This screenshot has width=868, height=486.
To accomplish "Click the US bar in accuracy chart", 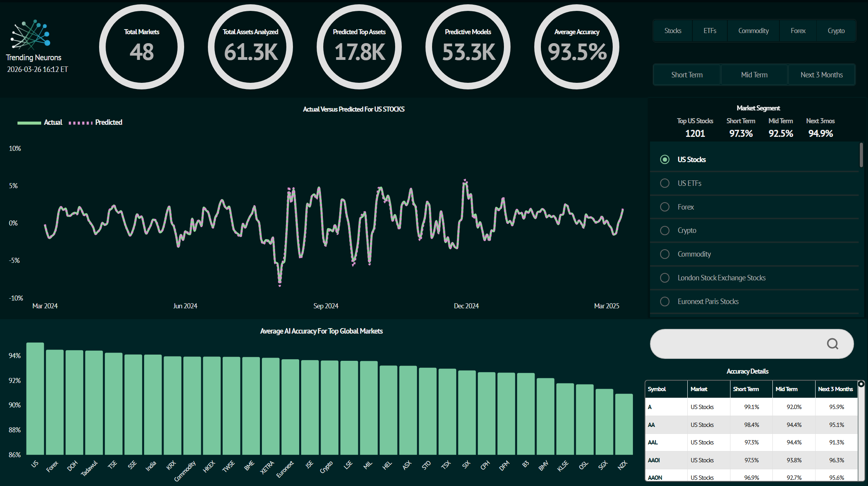I will (35, 399).
